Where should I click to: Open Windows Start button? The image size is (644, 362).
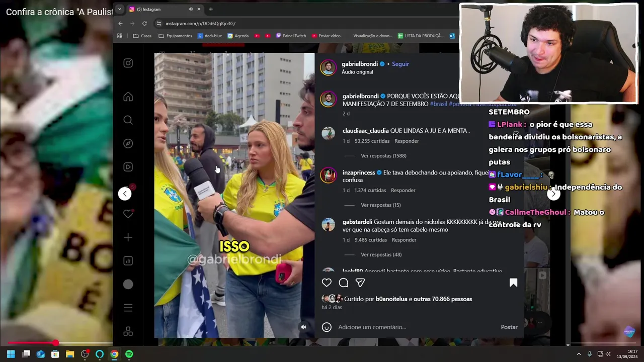11,354
